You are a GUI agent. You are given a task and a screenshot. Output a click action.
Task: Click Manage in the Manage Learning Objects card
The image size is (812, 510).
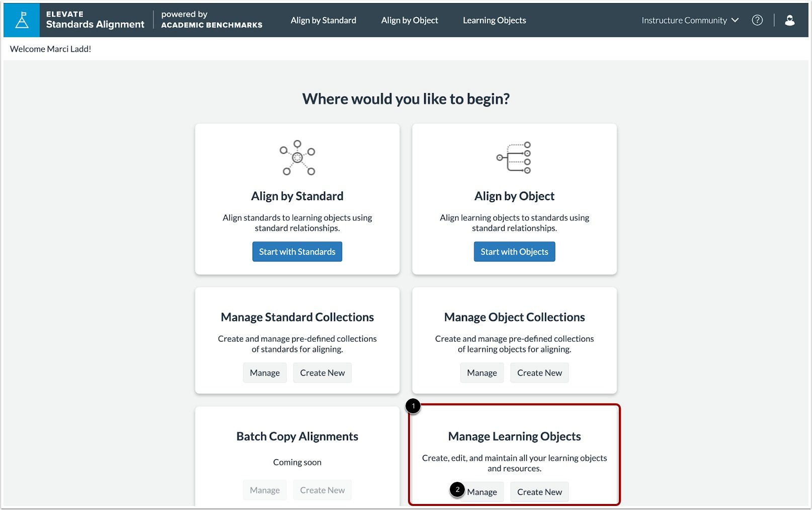click(482, 492)
